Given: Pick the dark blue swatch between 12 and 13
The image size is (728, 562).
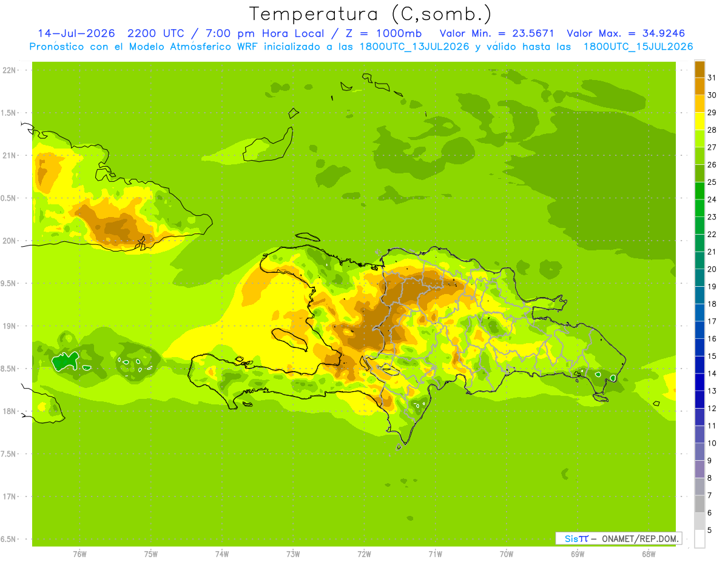Looking at the screenshot, I should tap(699, 400).
